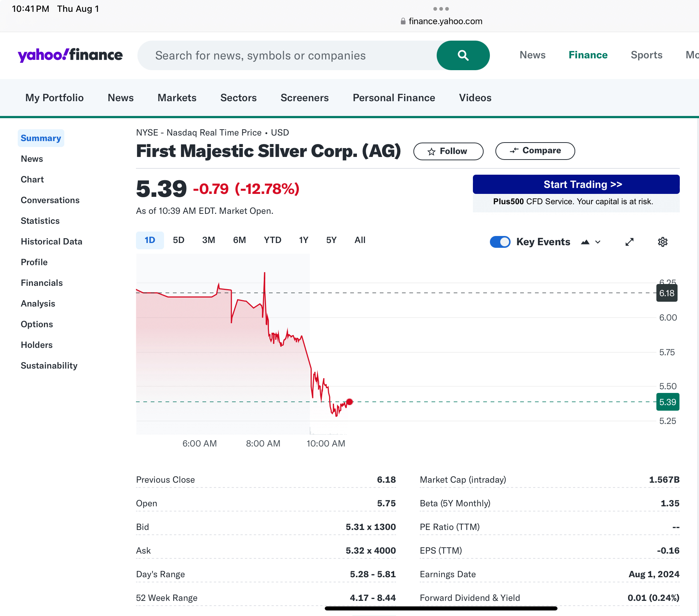Select the 1D chart range

click(150, 240)
